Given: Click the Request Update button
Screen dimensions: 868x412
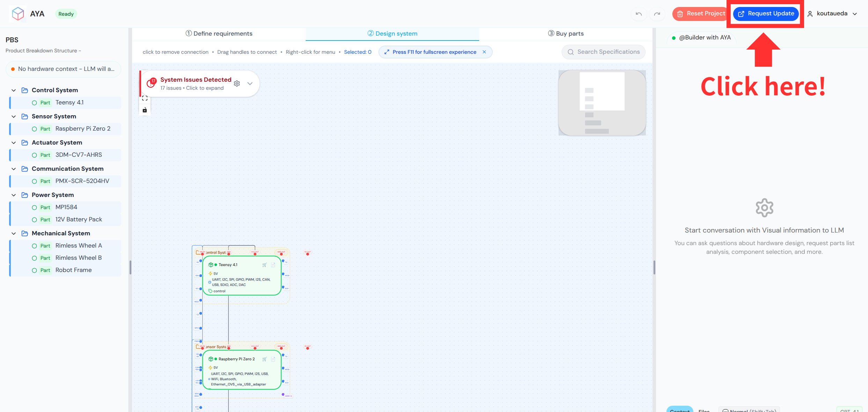Looking at the screenshot, I should click(x=765, y=14).
